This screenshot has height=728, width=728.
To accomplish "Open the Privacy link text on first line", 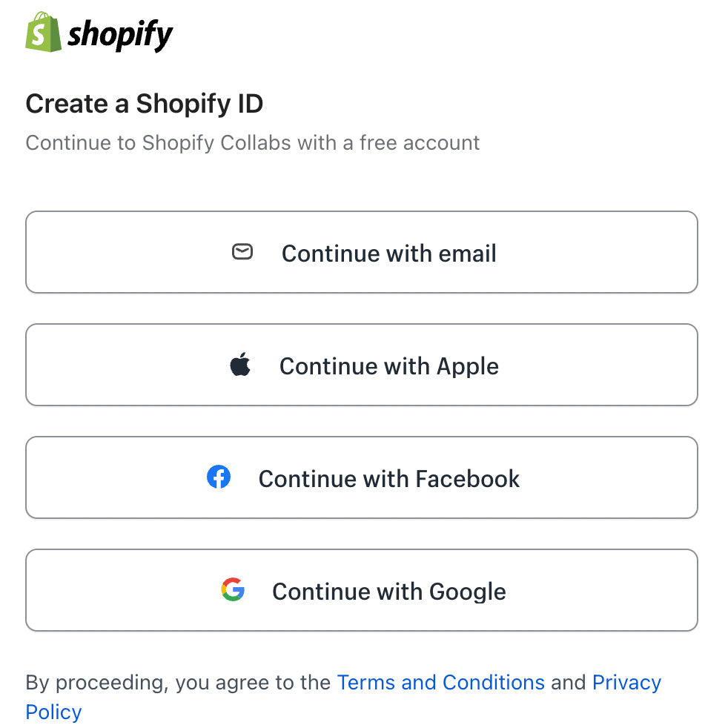I will coord(626,682).
